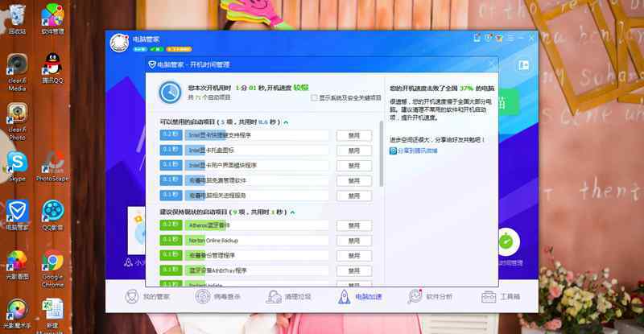Disable the fifth startup item in the disableable list
Image resolution: width=644 pixels, height=334 pixels.
[x=354, y=196]
